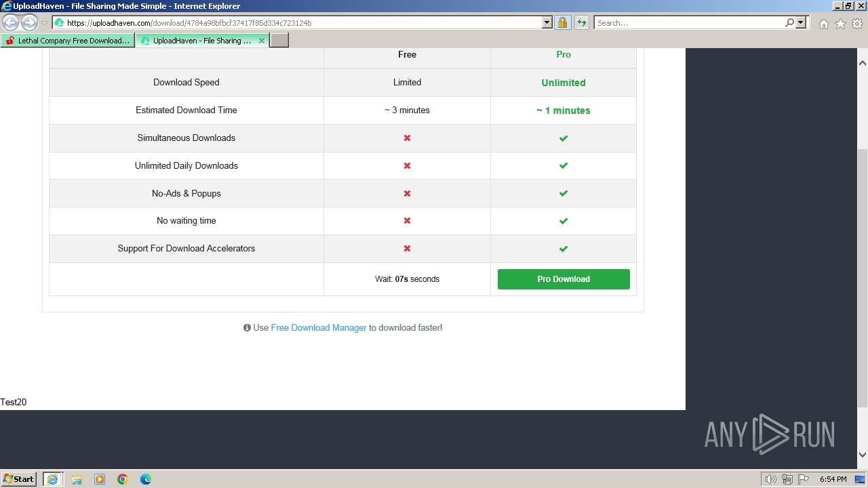Click green check for Simultaneous Downloads
Screen dimensions: 868x488
pos(564,138)
